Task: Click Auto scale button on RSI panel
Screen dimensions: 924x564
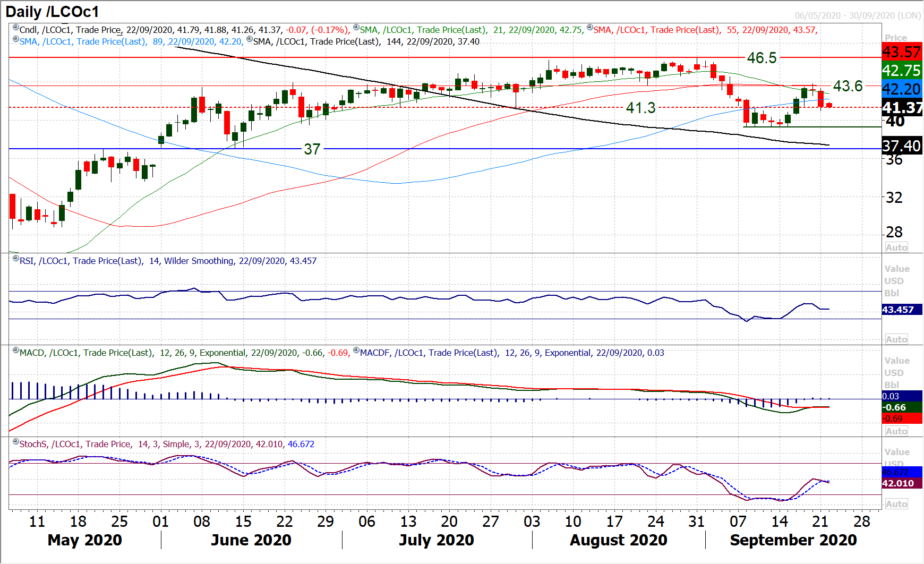Action: pyautogui.click(x=896, y=339)
